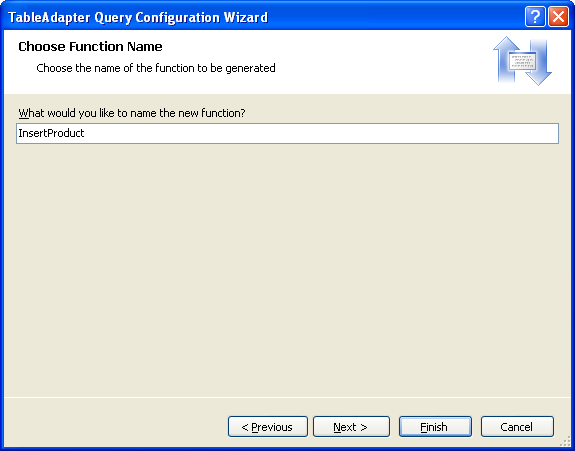Click the "Choose Function Name" heading
This screenshot has width=575, height=451.
point(90,47)
